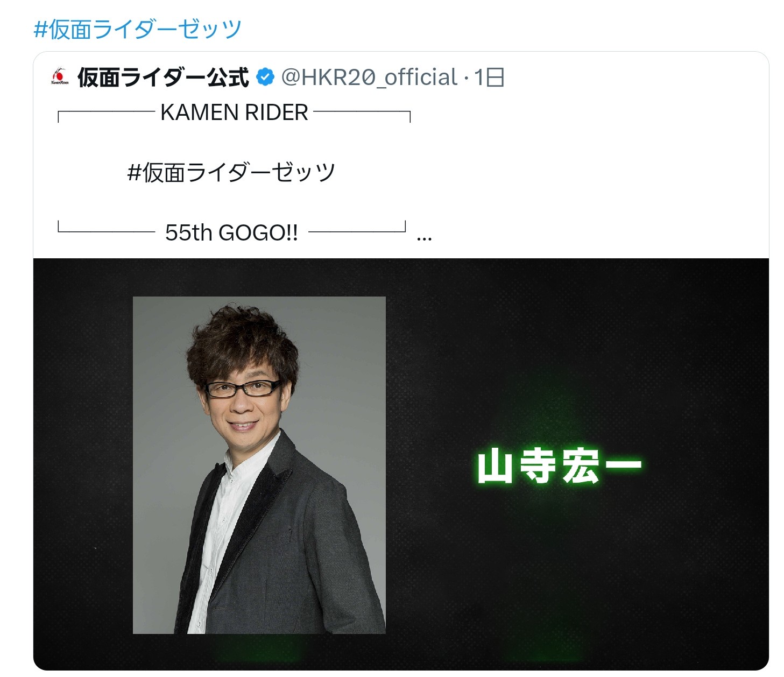This screenshot has height=677, width=784.
Task: Open the 仮面ライダー公式 account name
Action: (x=163, y=77)
